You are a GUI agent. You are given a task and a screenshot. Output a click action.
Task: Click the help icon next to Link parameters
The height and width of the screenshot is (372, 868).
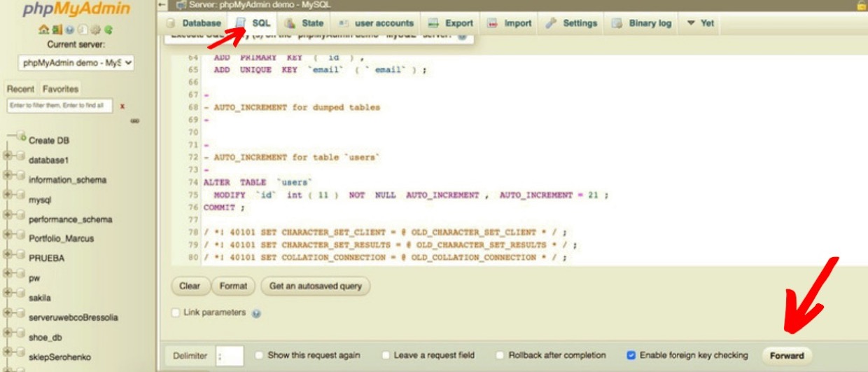256,313
